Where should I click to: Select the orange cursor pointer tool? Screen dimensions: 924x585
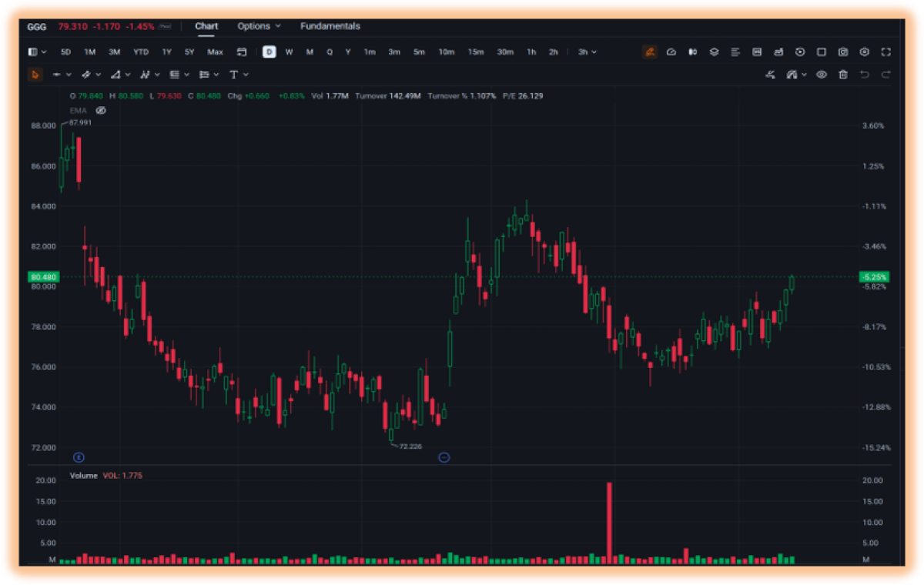(35, 75)
